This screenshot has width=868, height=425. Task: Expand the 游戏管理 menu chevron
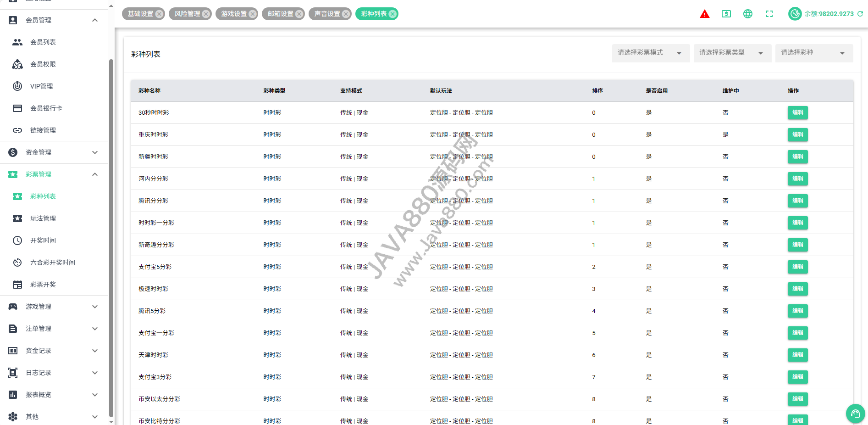click(x=95, y=307)
